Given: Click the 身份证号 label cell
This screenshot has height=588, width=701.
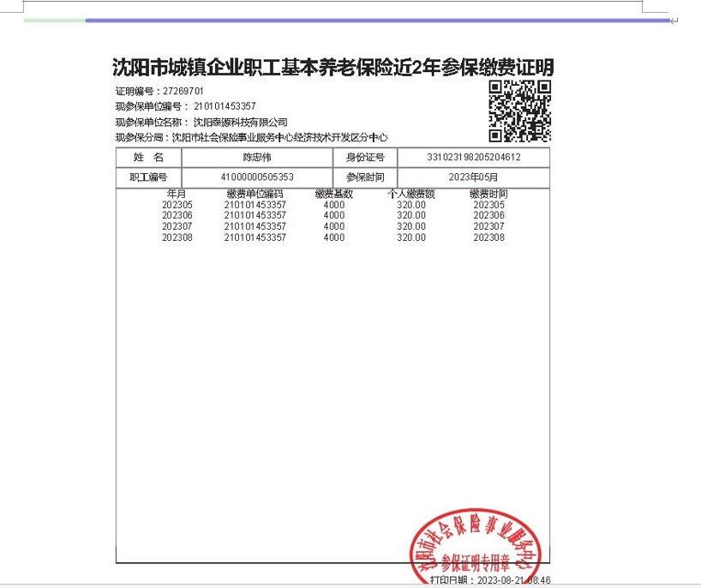Looking at the screenshot, I should 365,158.
